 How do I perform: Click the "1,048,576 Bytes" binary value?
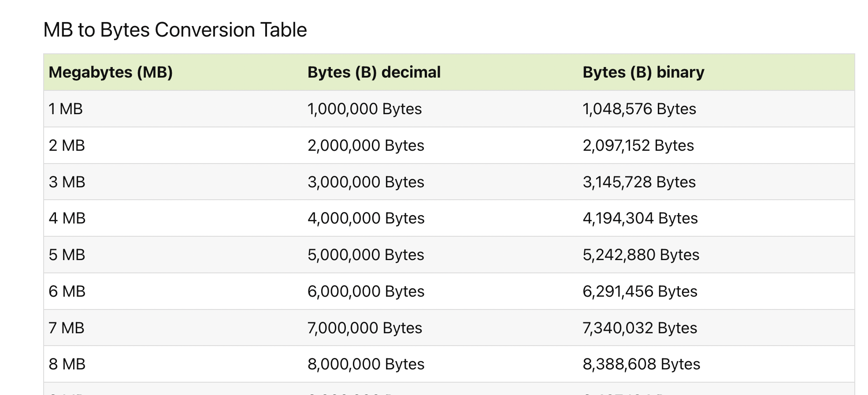[639, 109]
